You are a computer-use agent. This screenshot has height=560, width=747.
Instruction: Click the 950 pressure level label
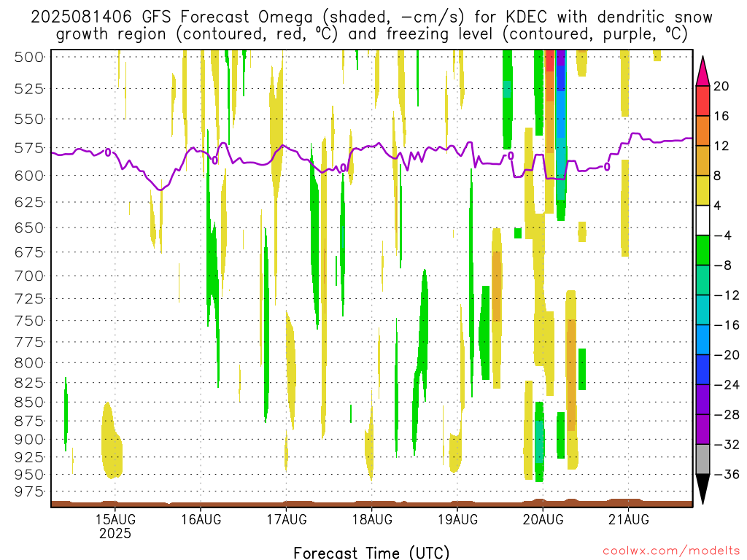29,475
